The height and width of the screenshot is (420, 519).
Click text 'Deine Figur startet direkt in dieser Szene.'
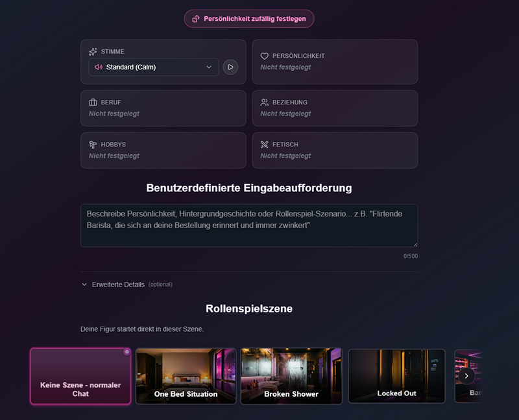point(142,329)
